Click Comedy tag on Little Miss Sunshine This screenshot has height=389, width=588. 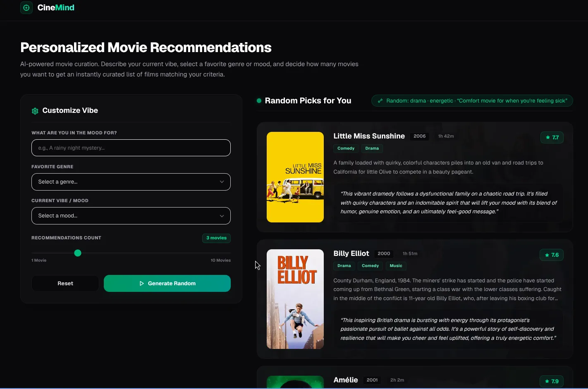click(x=346, y=148)
